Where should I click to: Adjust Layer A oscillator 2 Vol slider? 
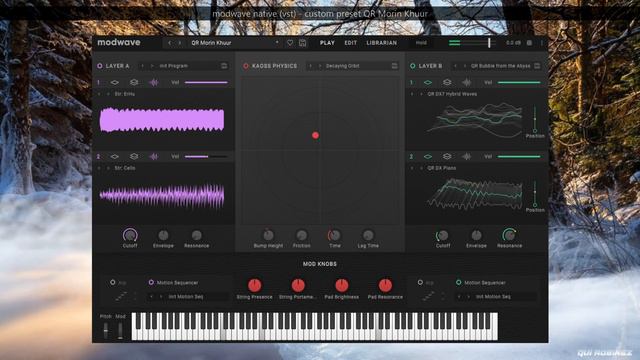click(x=206, y=157)
